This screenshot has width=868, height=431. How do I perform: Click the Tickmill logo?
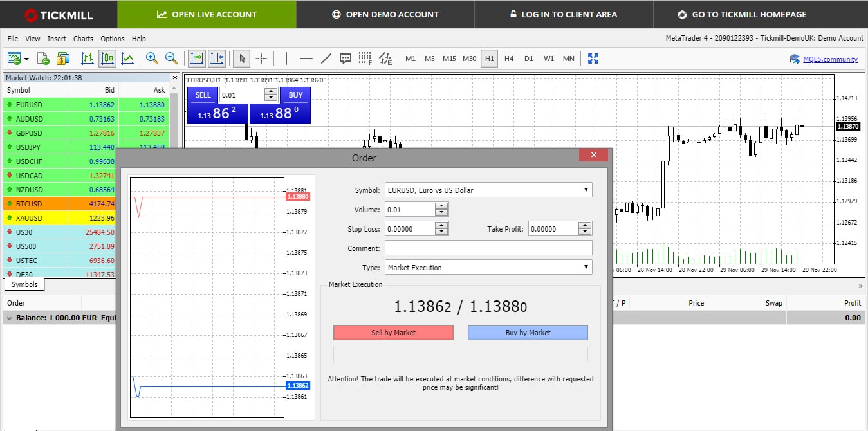59,14
